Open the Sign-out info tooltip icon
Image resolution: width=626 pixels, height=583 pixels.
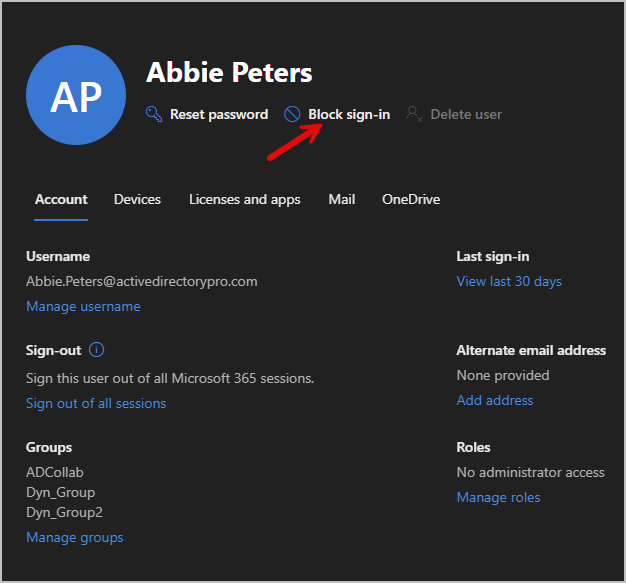pos(97,350)
